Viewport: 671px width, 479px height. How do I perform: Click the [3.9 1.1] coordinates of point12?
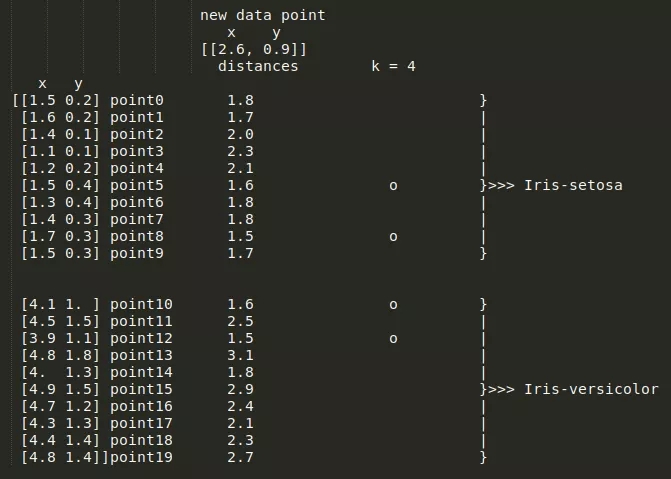click(x=61, y=338)
